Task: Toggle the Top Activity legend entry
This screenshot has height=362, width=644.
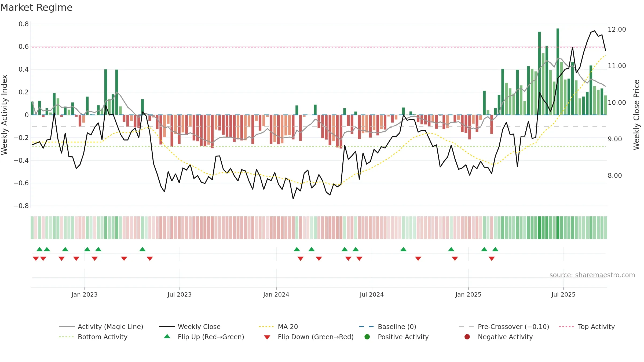Action: 587,327
